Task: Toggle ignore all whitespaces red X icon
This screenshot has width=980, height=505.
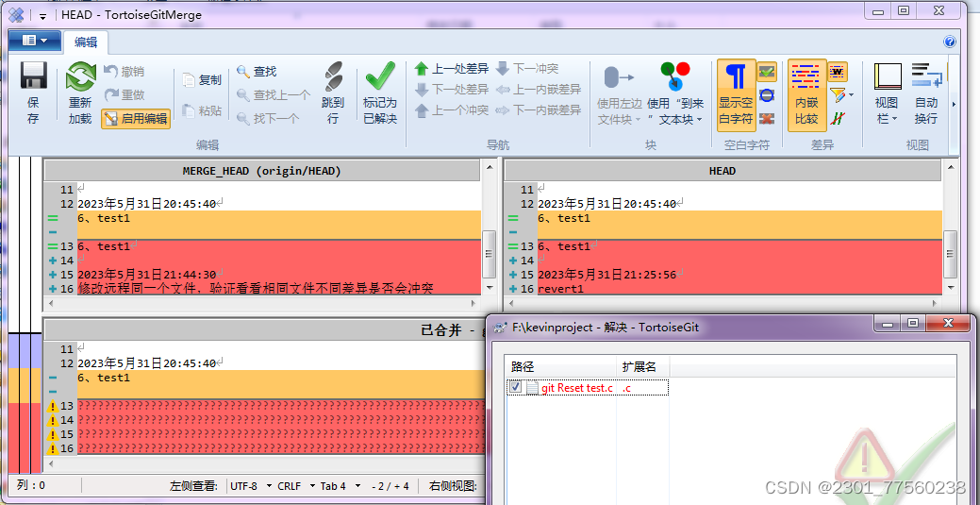Action: click(767, 118)
